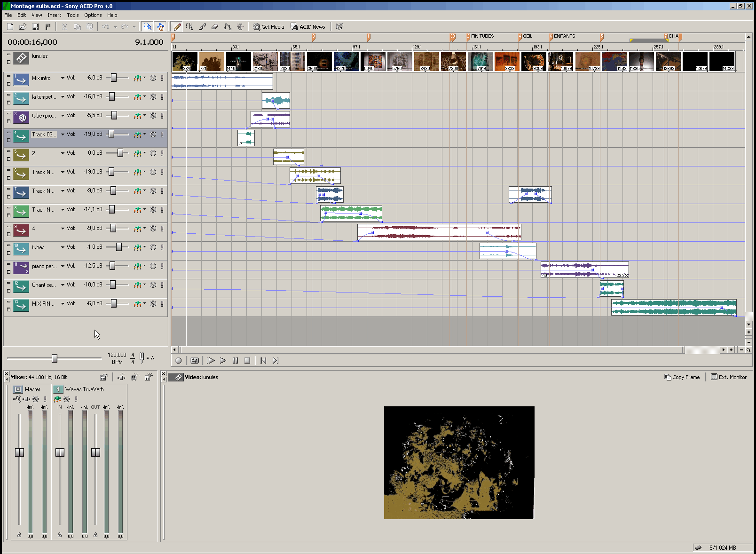Click Copy Frame in video panel
The width and height of the screenshot is (756, 554).
(x=682, y=377)
